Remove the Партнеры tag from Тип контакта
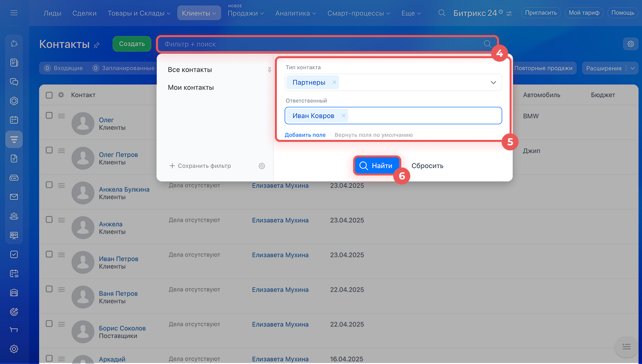 click(x=335, y=82)
